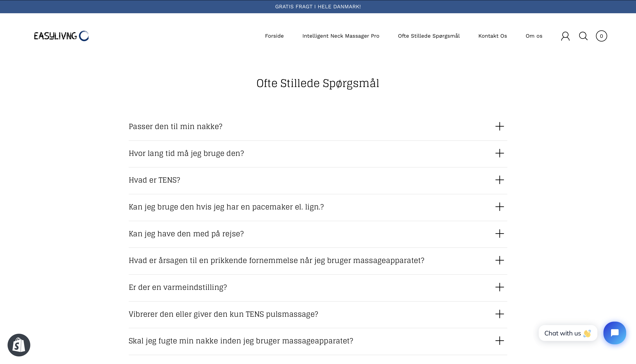This screenshot has height=364, width=636.
Task: Click plus icon beside 'Hvad er TENS?'
Action: (500, 180)
